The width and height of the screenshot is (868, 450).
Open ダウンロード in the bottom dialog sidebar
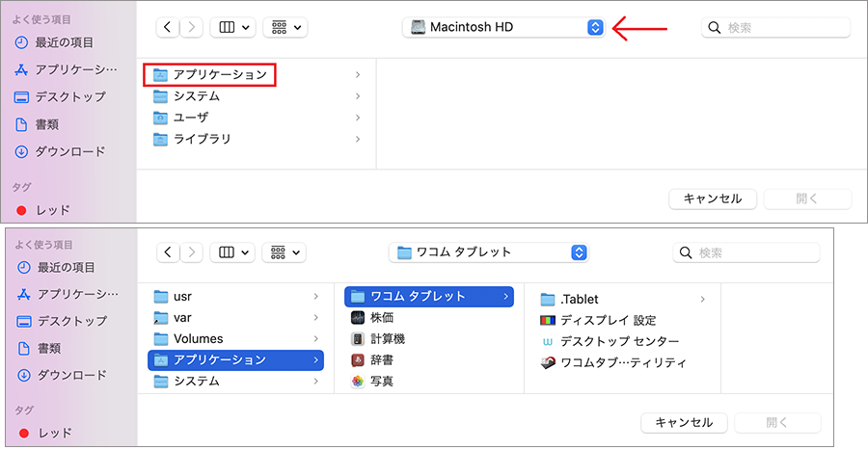pyautogui.click(x=62, y=376)
